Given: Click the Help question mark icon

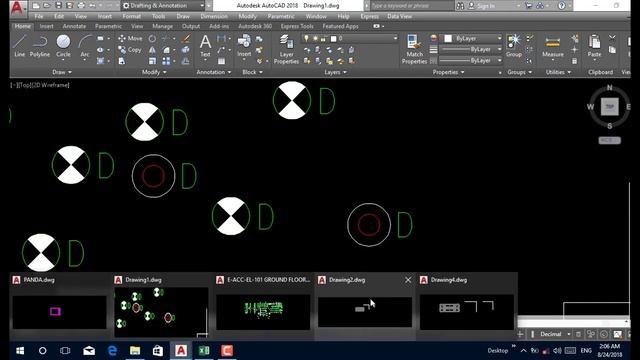Looking at the screenshot, I should pos(562,6).
